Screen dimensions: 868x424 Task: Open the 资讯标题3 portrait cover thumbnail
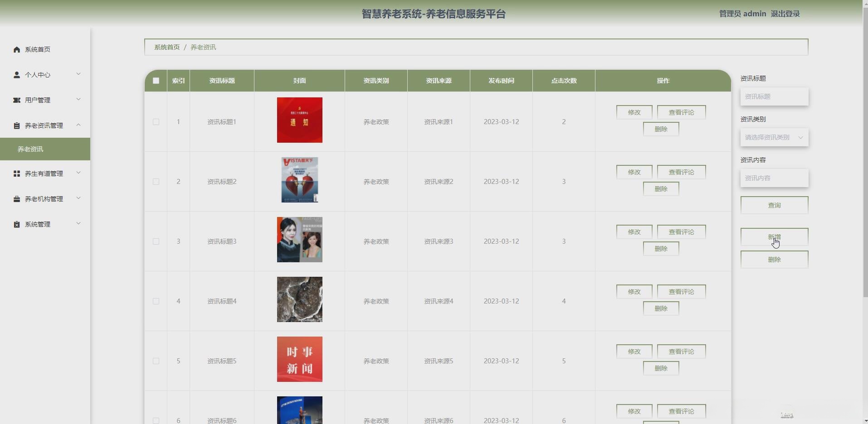pos(300,240)
